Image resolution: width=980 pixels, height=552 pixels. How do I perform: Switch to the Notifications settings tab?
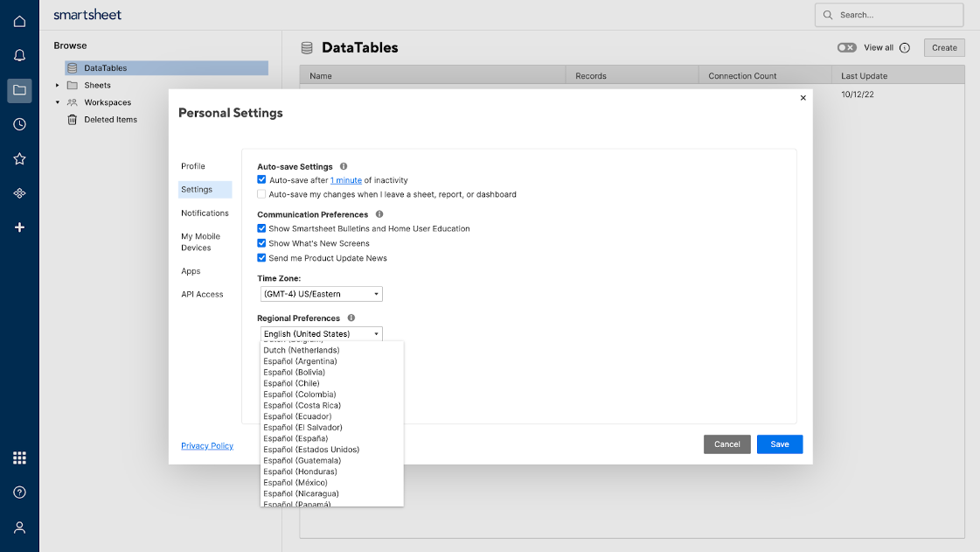(205, 213)
